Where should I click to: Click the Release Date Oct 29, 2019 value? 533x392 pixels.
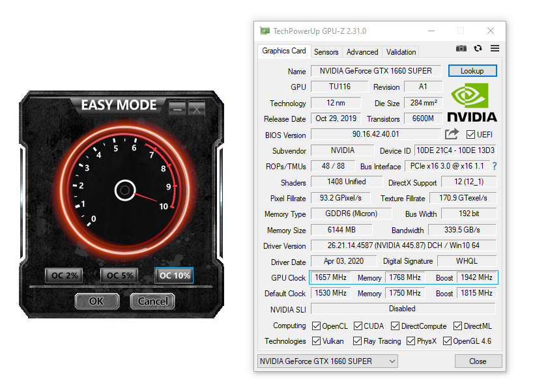click(x=336, y=119)
